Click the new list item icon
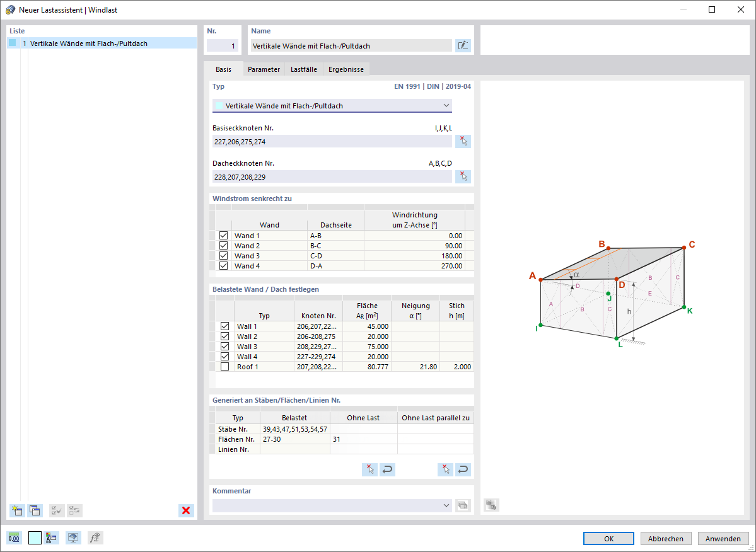 (x=18, y=510)
